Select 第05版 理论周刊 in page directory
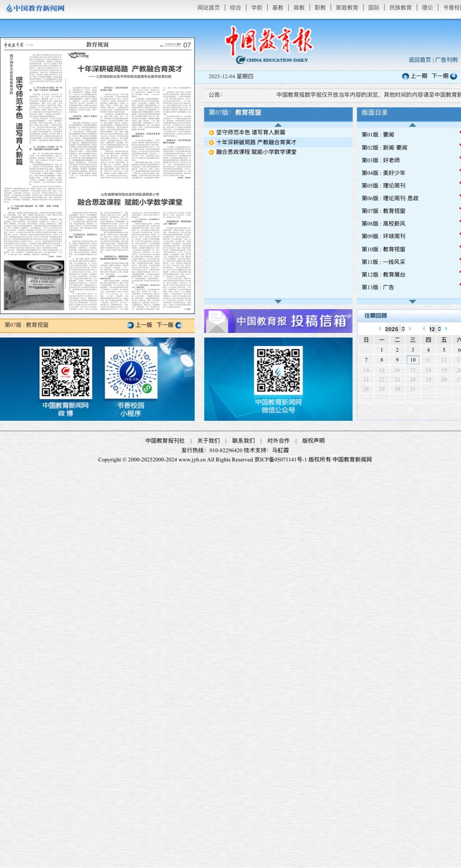This screenshot has height=868, width=461. pos(384,186)
